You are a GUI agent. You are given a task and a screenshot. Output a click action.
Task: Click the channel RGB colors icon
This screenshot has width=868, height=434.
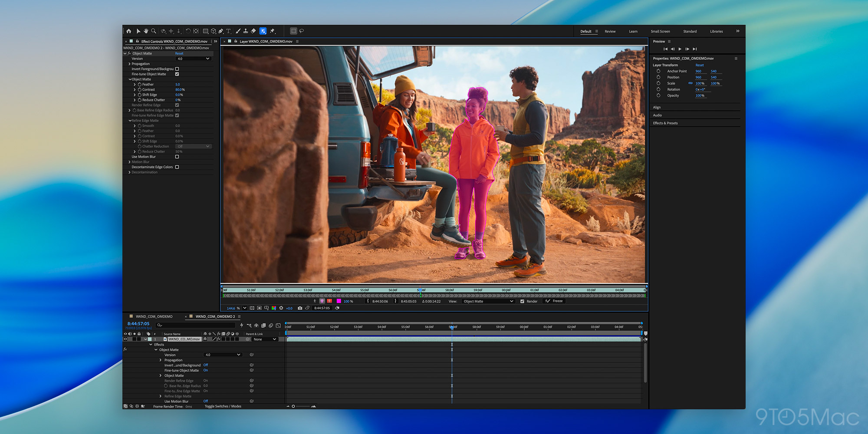click(x=273, y=308)
